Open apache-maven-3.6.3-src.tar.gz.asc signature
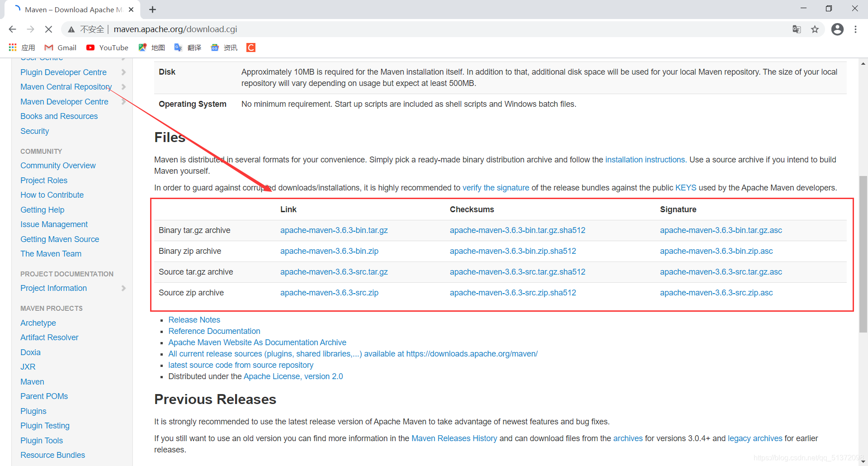 click(721, 272)
